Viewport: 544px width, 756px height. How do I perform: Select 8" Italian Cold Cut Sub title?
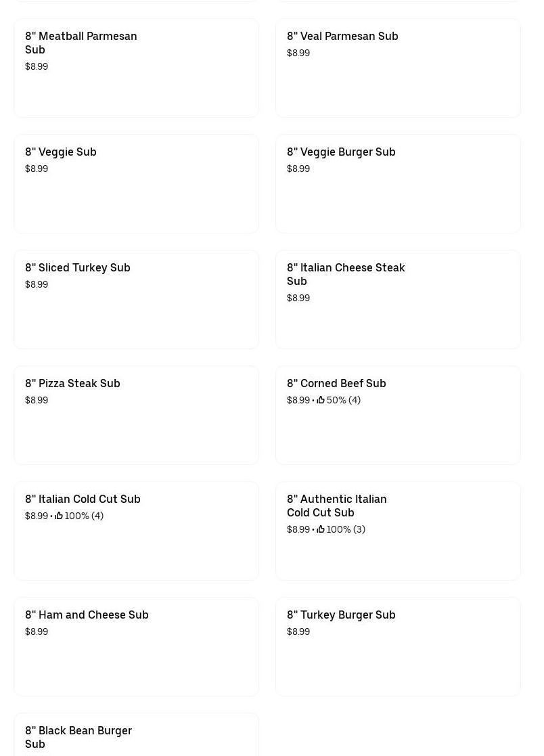point(83,499)
